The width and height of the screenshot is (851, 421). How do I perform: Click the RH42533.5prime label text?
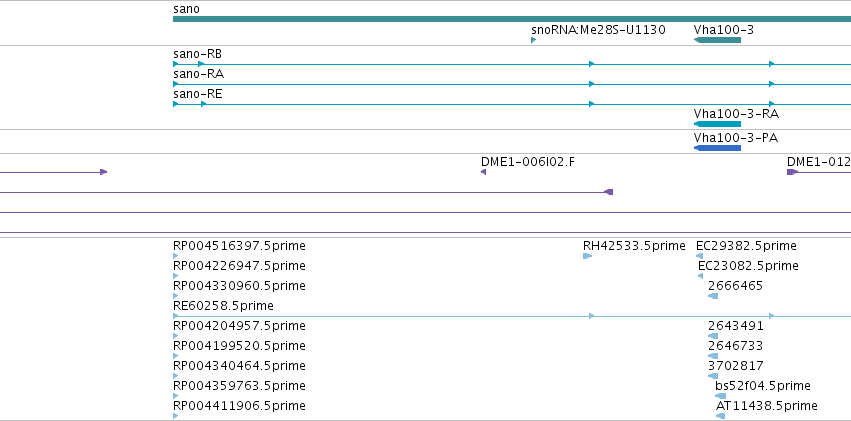click(634, 246)
